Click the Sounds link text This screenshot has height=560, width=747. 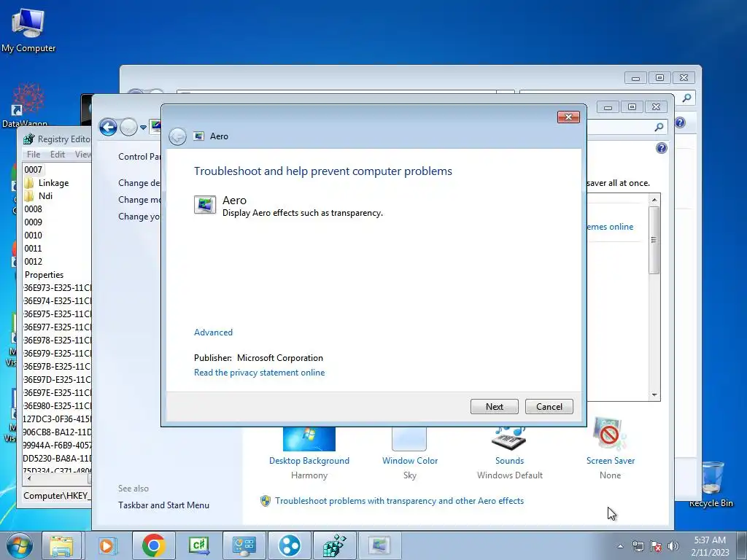point(509,461)
